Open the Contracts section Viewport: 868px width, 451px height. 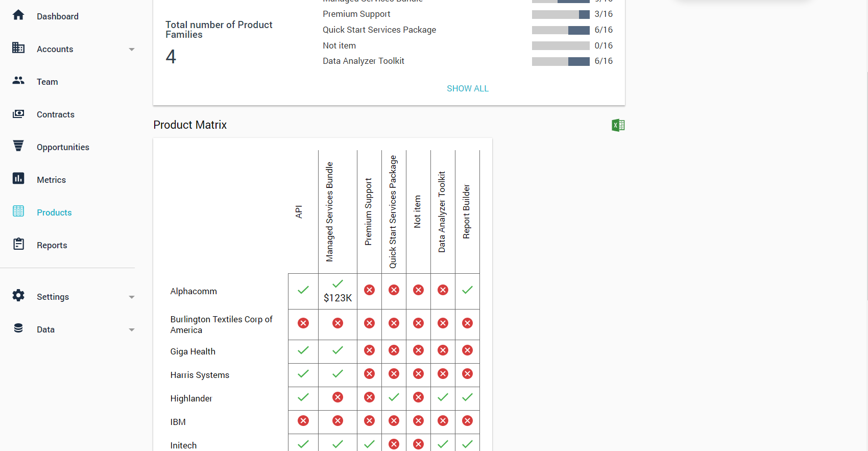click(56, 114)
